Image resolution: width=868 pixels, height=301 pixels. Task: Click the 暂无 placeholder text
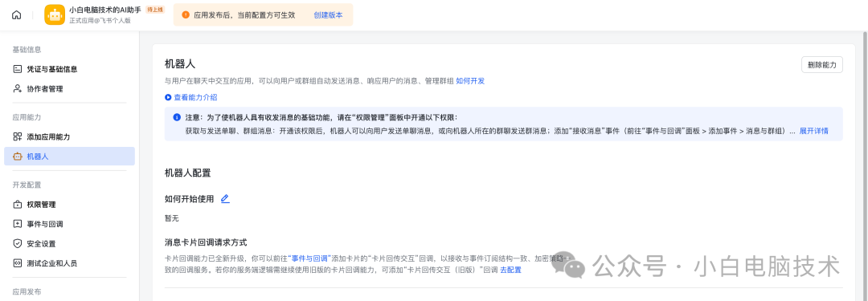click(172, 218)
